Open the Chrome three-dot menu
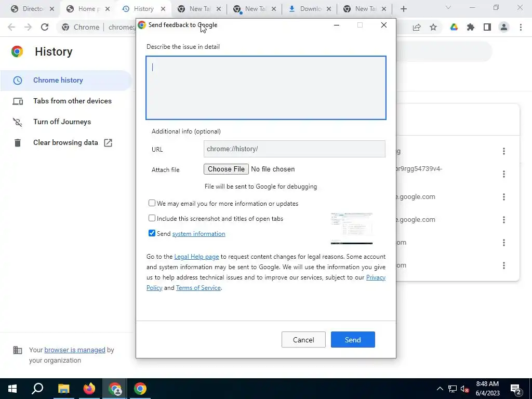532x399 pixels. click(521, 27)
